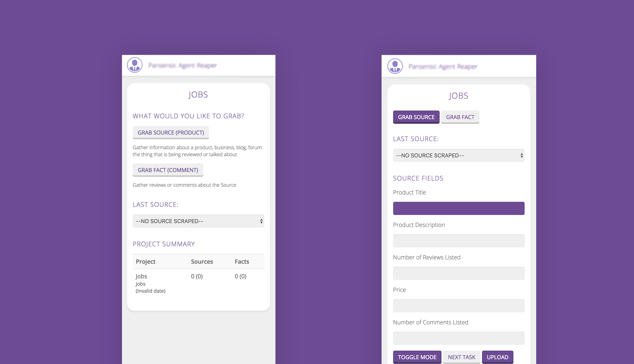Click "Gather reviews or comments about the Source" text
The width and height of the screenshot is (634, 364).
pyautogui.click(x=184, y=185)
